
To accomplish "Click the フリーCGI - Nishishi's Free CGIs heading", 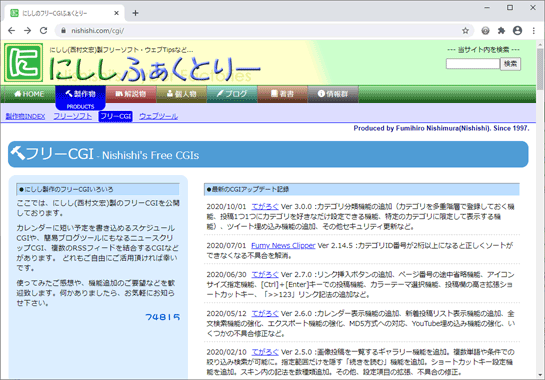I will (x=268, y=154).
